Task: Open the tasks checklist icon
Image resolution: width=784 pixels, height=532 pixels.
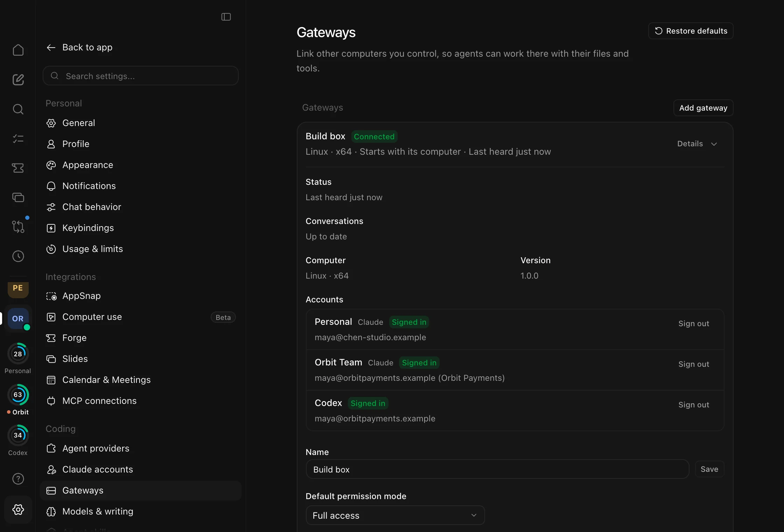Action: [18, 139]
